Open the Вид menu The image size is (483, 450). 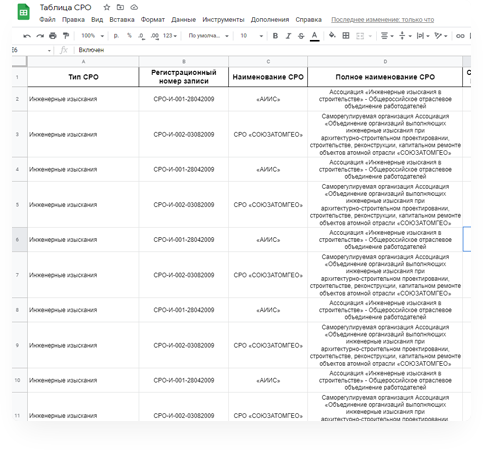[x=97, y=20]
